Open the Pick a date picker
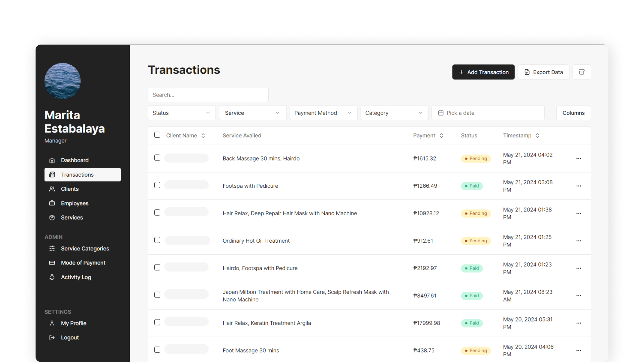Image resolution: width=644 pixels, height=362 pixels. (x=488, y=113)
